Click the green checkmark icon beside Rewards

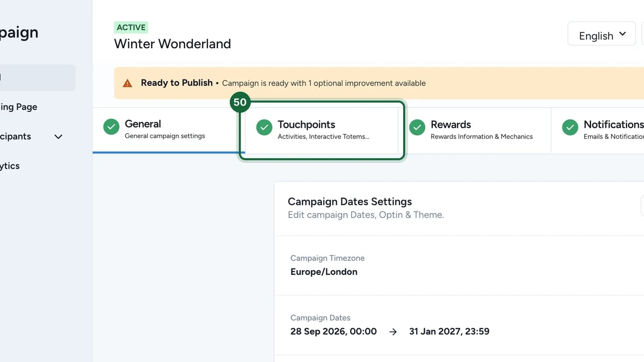pos(417,128)
